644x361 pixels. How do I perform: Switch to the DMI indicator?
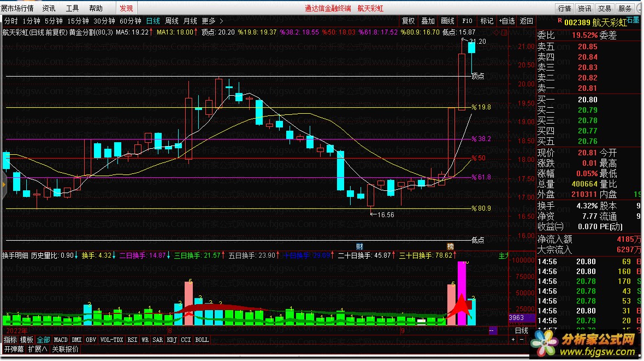[x=77, y=340]
